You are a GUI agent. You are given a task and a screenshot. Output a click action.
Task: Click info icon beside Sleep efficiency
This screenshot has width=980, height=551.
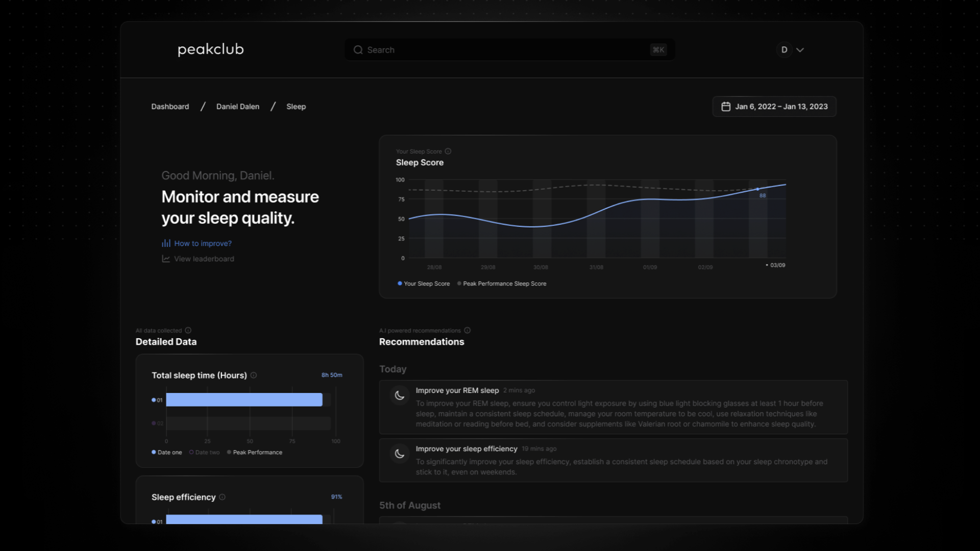(222, 497)
